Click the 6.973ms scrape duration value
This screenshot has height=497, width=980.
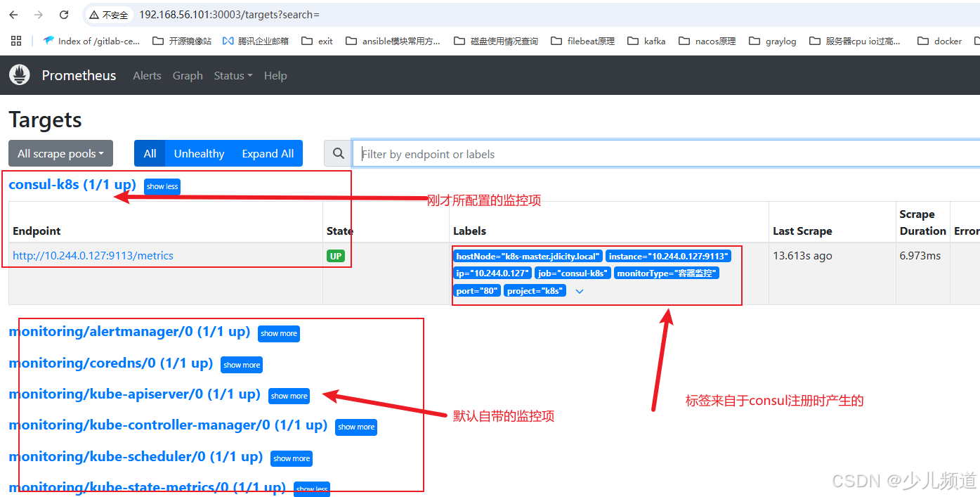click(x=920, y=256)
